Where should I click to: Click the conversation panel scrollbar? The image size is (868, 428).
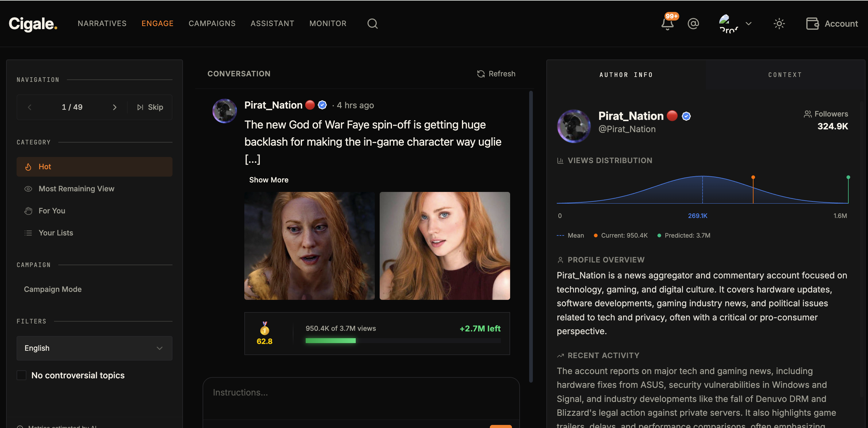[x=531, y=237]
